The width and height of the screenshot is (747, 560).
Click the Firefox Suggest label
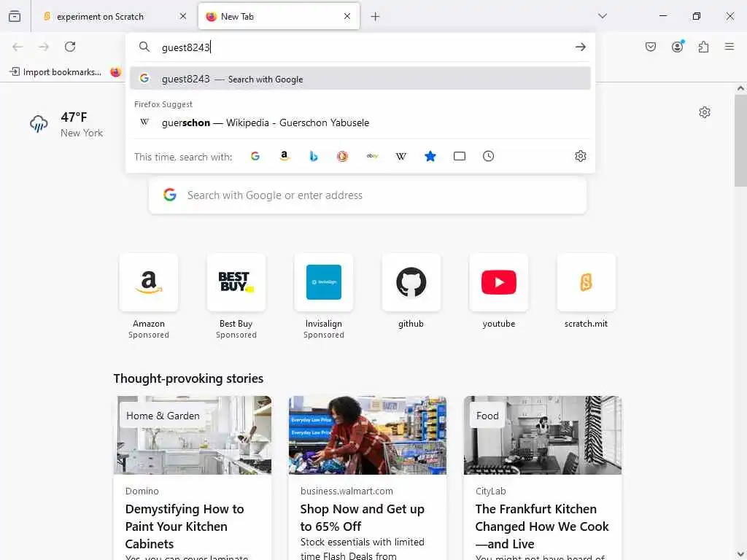163,104
